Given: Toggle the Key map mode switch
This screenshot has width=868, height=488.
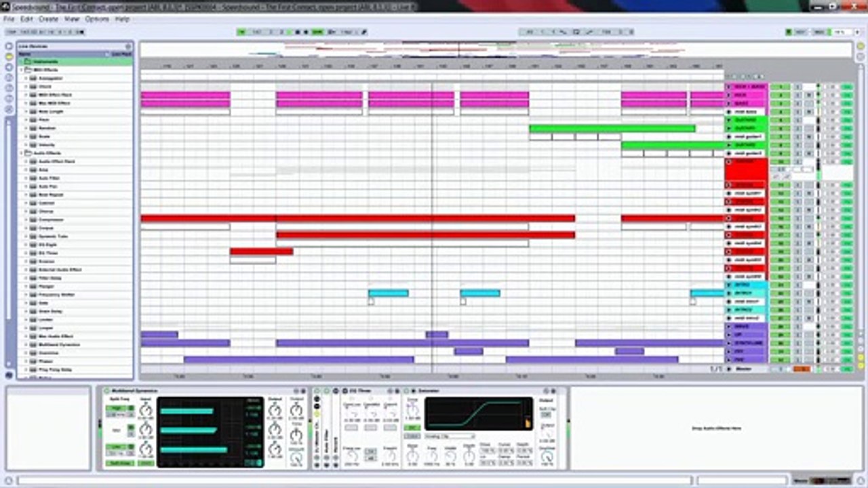Looking at the screenshot, I should click(x=800, y=32).
